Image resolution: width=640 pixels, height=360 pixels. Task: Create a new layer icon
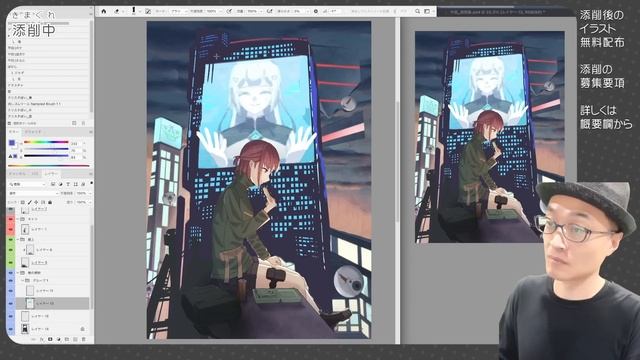pos(75,339)
